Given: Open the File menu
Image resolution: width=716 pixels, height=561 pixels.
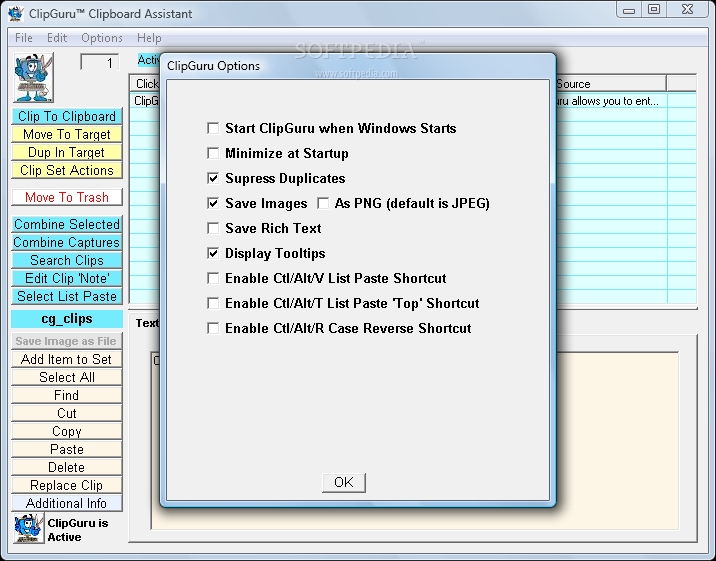Looking at the screenshot, I should [24, 38].
